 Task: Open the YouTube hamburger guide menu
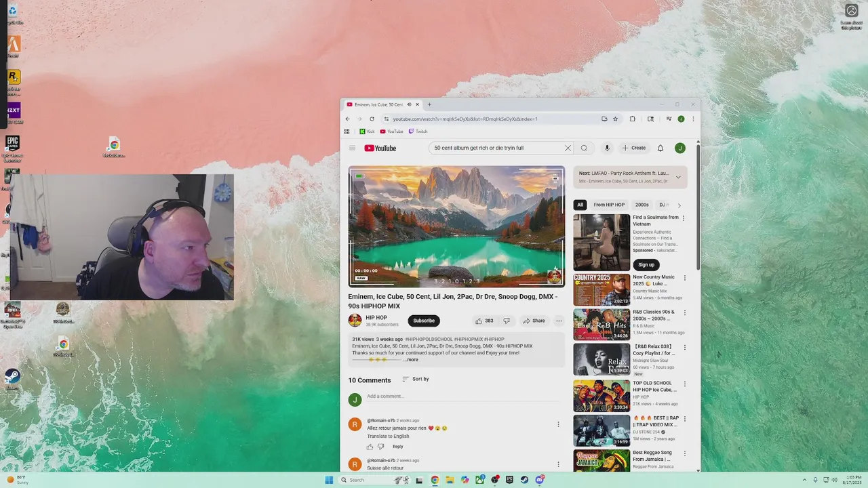(352, 148)
